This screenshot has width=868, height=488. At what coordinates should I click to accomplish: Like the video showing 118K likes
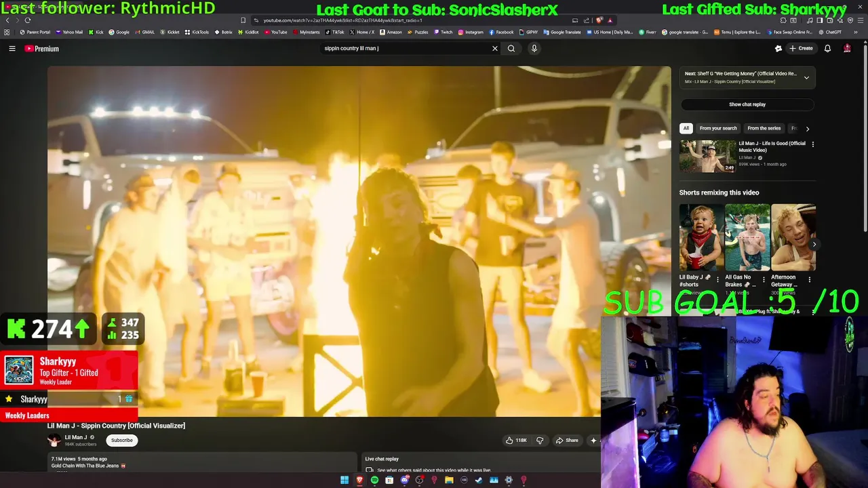(516, 441)
